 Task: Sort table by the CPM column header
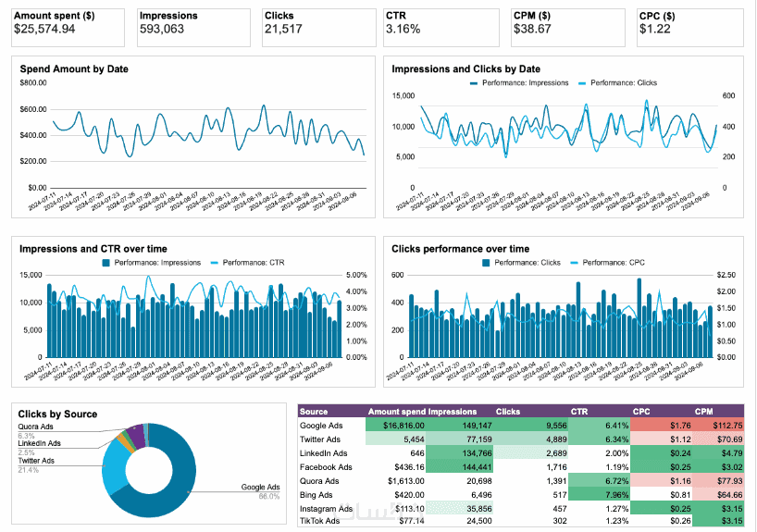706,411
